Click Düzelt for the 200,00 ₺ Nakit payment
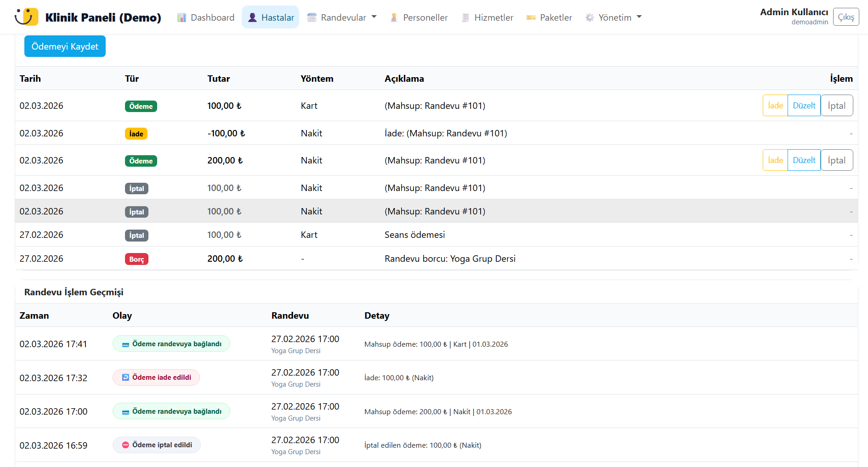 point(804,160)
